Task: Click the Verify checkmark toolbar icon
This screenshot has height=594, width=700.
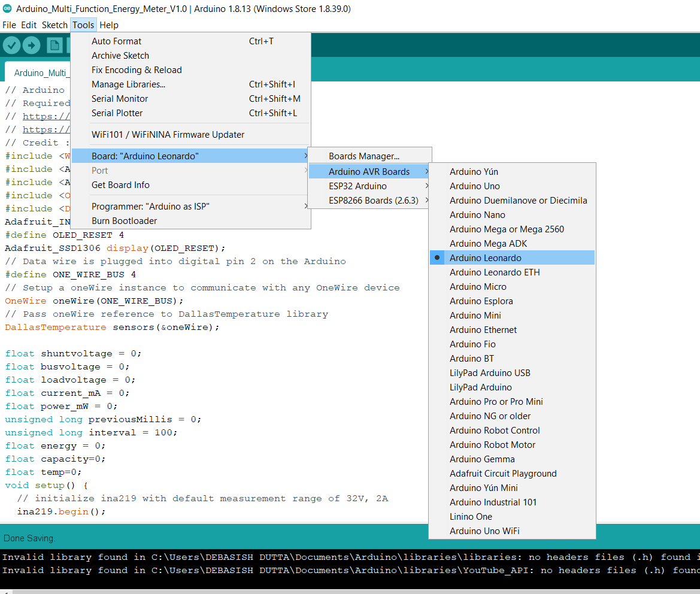Action: 12,46
